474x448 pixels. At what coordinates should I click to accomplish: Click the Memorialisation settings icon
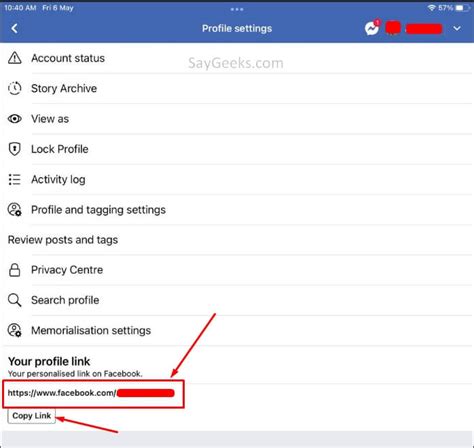[15, 330]
